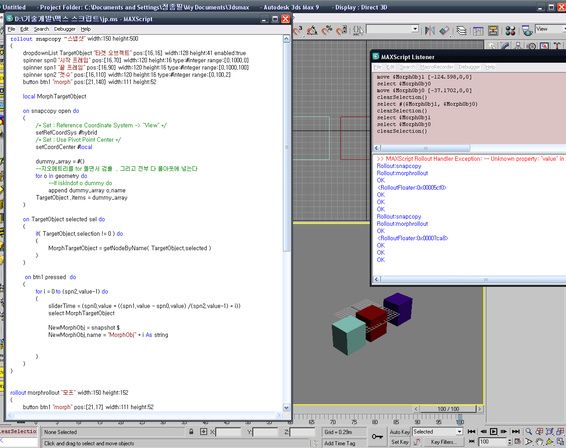Select the Zoom magnifier viewport tool
The height and width of the screenshot is (448, 566).
(x=528, y=431)
